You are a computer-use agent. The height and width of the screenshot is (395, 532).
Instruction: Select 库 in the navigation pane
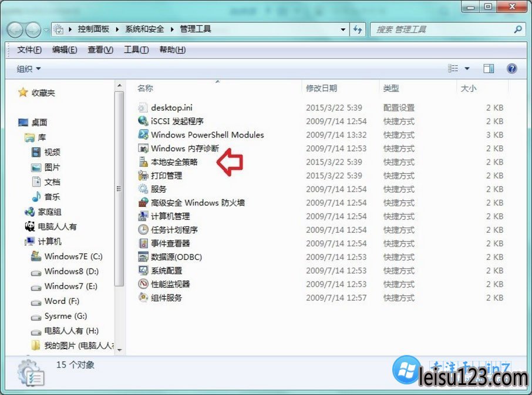pyautogui.click(x=35, y=137)
